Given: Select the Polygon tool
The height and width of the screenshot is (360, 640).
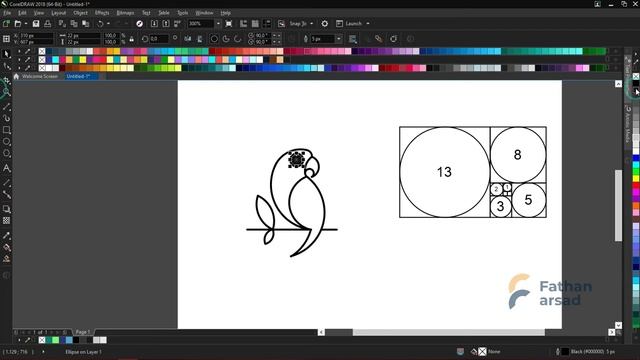Looking at the screenshot, I should [x=7, y=154].
